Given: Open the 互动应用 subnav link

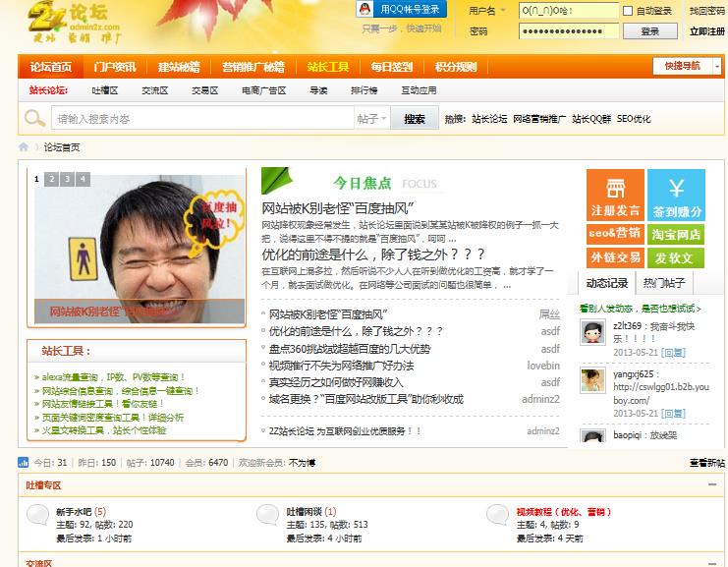Looking at the screenshot, I should coord(419,90).
